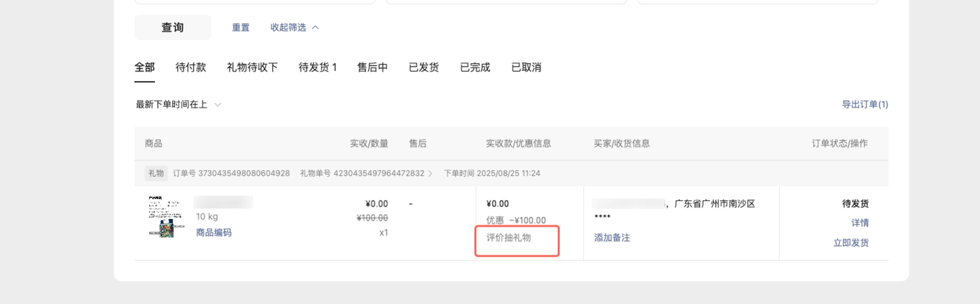This screenshot has height=304, width=980.
Task: Switch to the 已完成 tab
Action: [475, 67]
